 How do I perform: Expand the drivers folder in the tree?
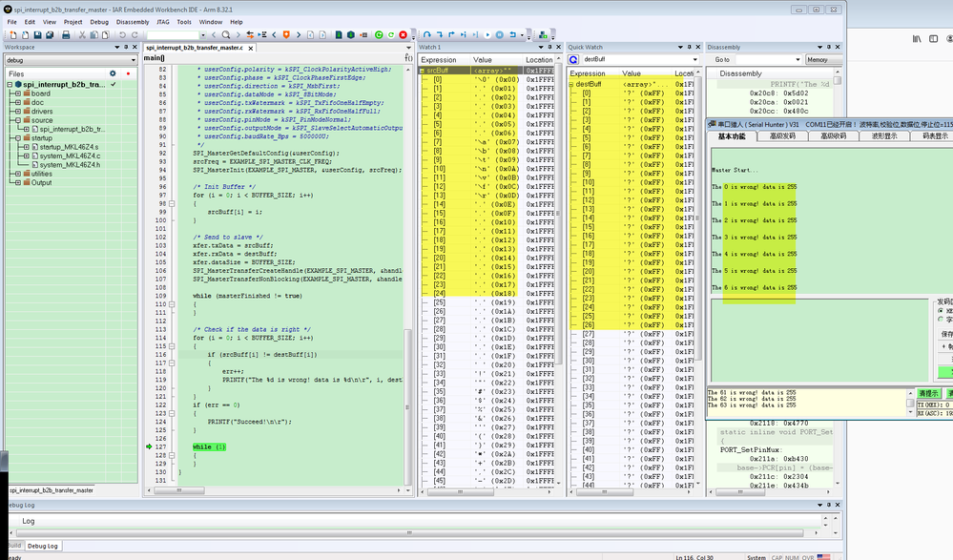click(x=17, y=111)
